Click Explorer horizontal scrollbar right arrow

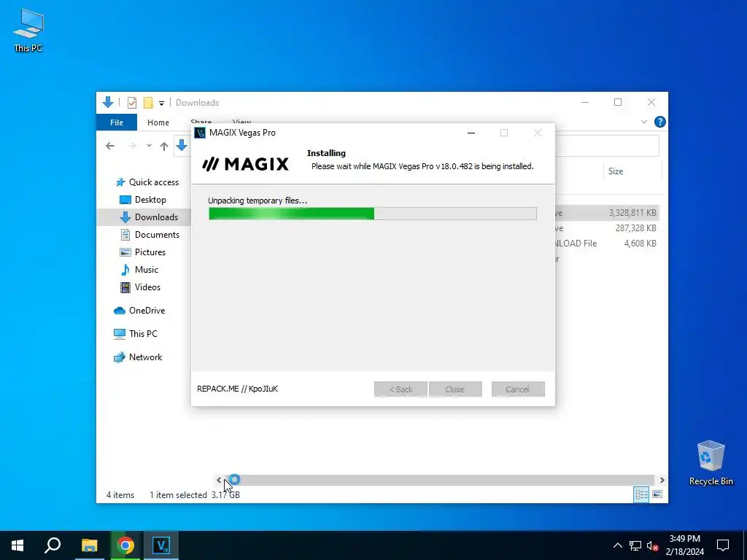coord(662,480)
